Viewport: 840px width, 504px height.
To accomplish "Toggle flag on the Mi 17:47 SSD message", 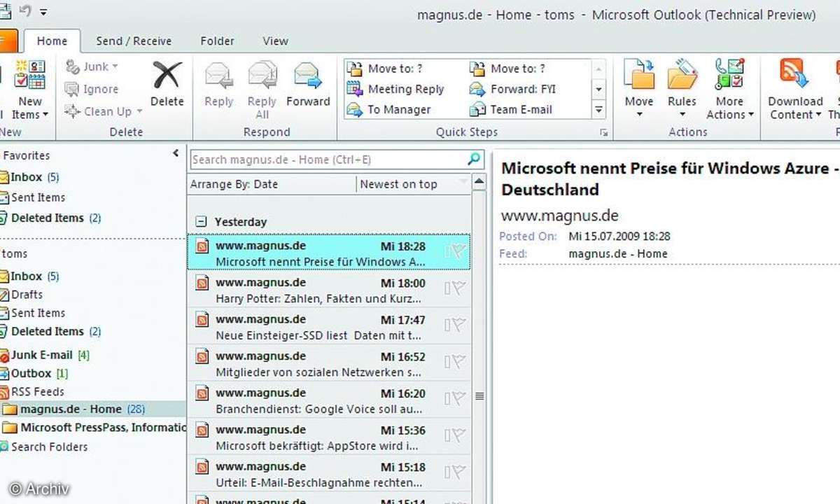I will 458,325.
